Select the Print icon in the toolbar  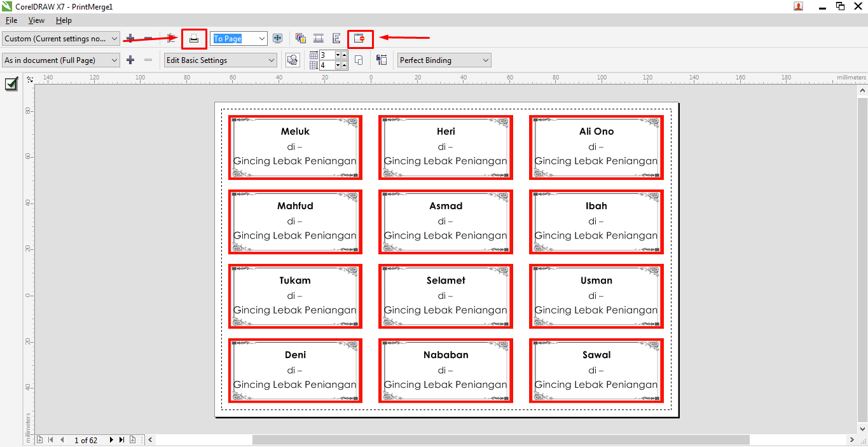pos(194,38)
